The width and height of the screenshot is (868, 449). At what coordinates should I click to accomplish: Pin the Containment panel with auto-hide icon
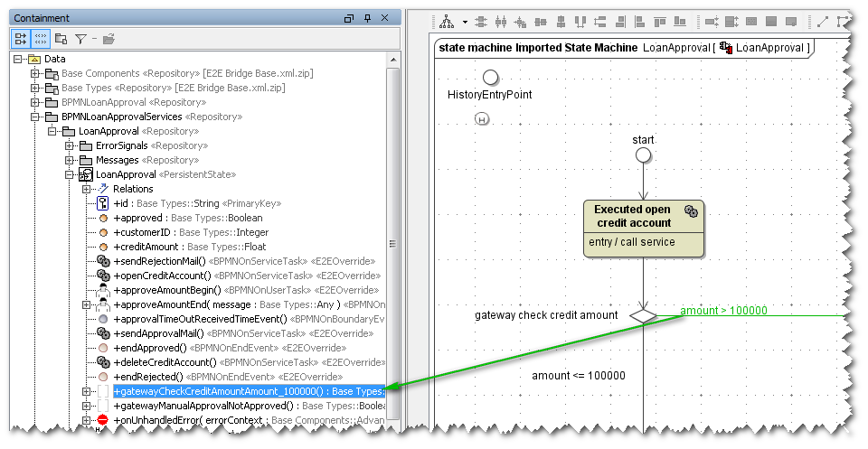click(367, 18)
